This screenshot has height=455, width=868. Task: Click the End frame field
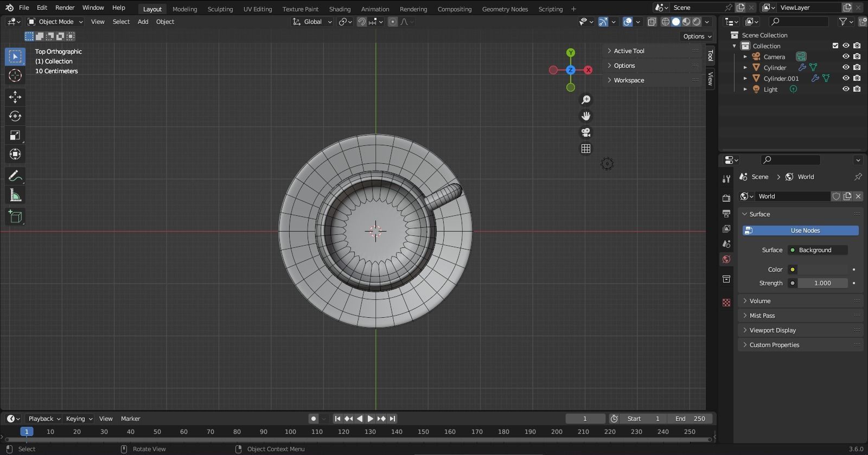(x=690, y=419)
